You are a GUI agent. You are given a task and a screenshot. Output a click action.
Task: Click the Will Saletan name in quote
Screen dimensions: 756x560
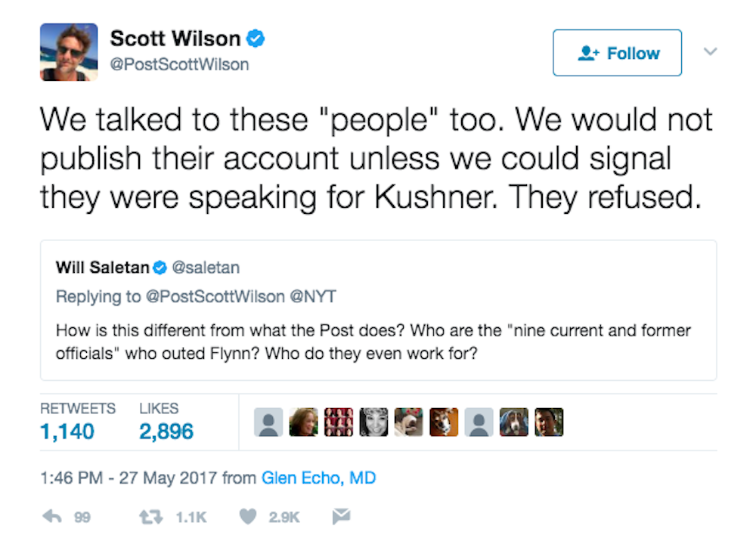click(x=102, y=268)
